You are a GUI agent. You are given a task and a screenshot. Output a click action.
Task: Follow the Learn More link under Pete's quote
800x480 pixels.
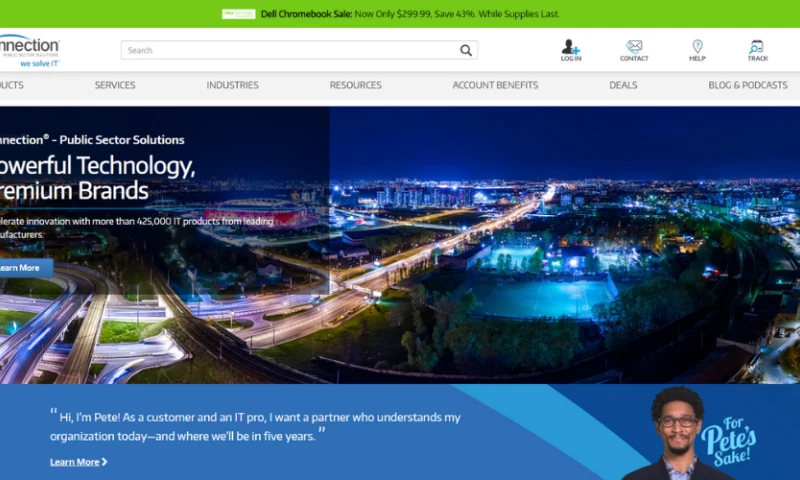point(74,462)
